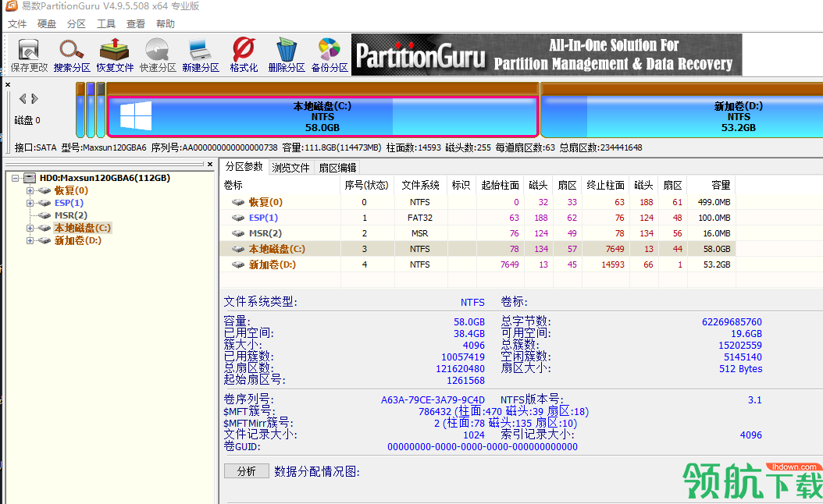Click the 标识 column header
The height and width of the screenshot is (504, 823).
(461, 185)
